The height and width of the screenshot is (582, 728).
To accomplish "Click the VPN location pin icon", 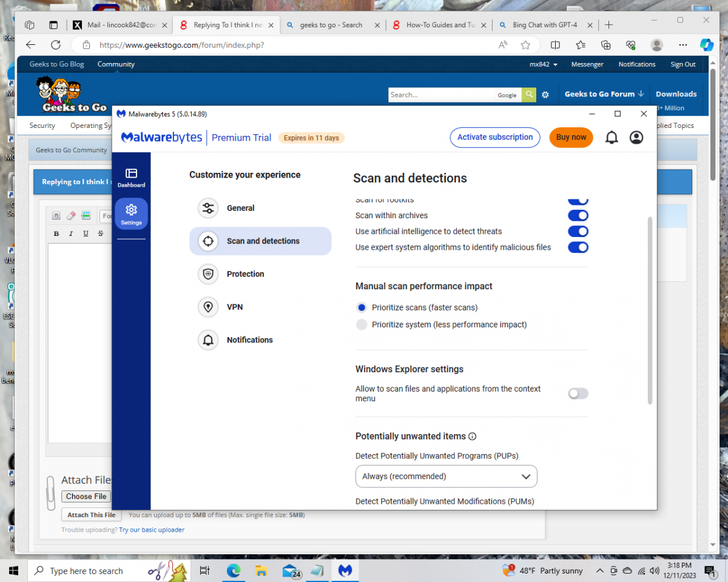I will coord(208,307).
